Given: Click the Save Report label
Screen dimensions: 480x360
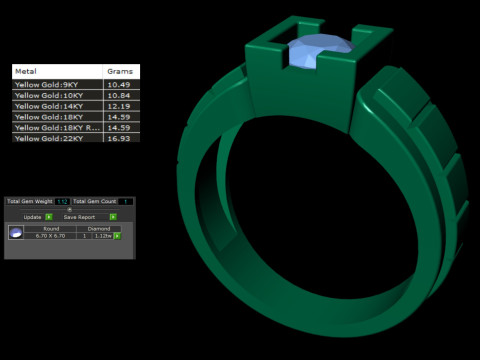Looking at the screenshot, I should coord(79,217).
